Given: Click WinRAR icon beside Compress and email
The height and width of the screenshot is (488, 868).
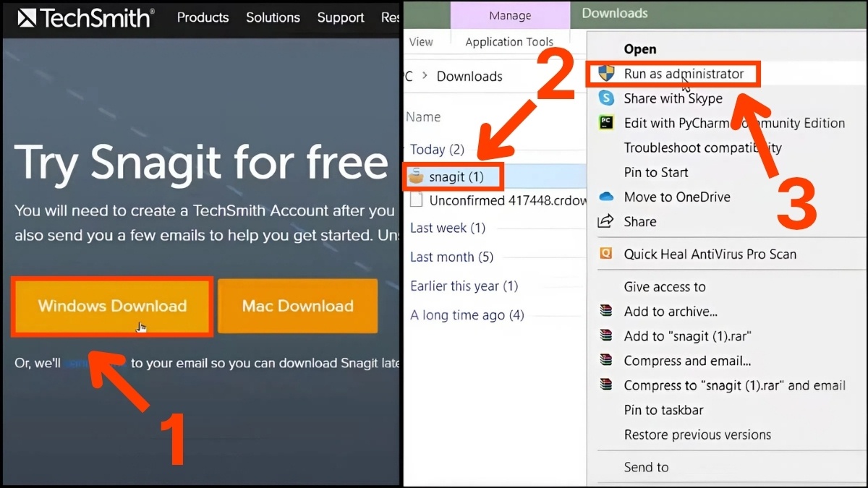Looking at the screenshot, I should (x=606, y=361).
